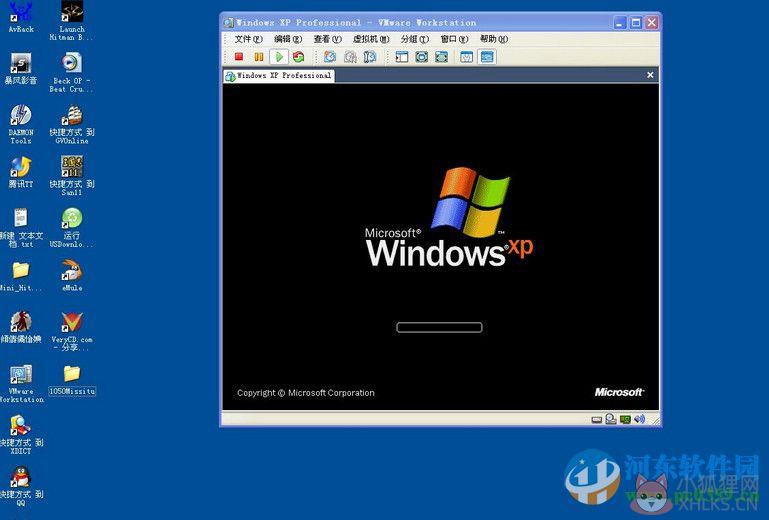Select the 1050Missitu folder on desktop
The height and width of the screenshot is (520, 769).
(x=72, y=380)
